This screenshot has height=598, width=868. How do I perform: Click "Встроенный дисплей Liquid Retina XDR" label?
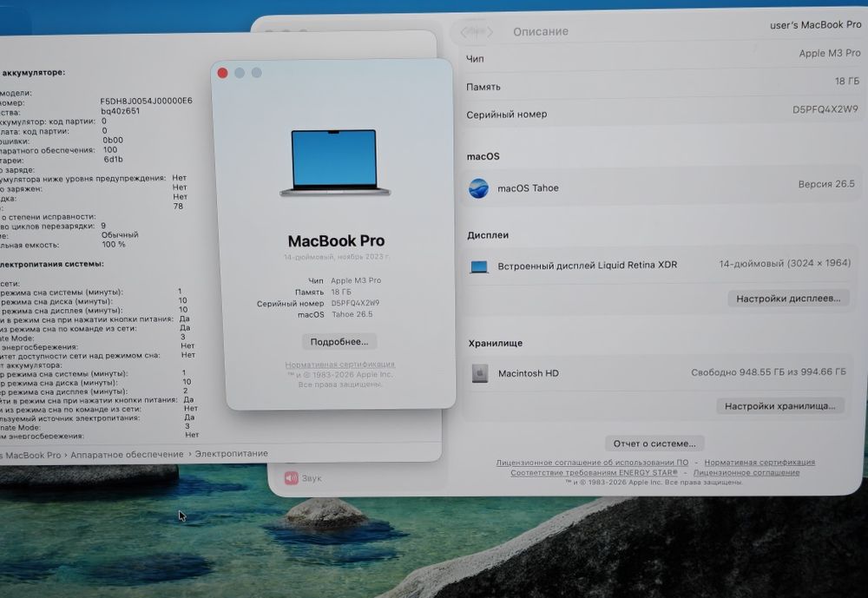(x=588, y=266)
